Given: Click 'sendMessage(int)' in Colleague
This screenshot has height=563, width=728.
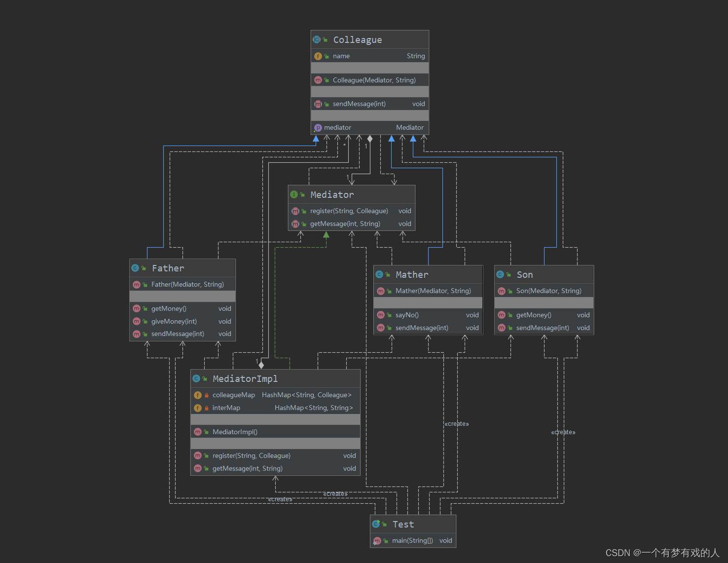Looking at the screenshot, I should (359, 104).
